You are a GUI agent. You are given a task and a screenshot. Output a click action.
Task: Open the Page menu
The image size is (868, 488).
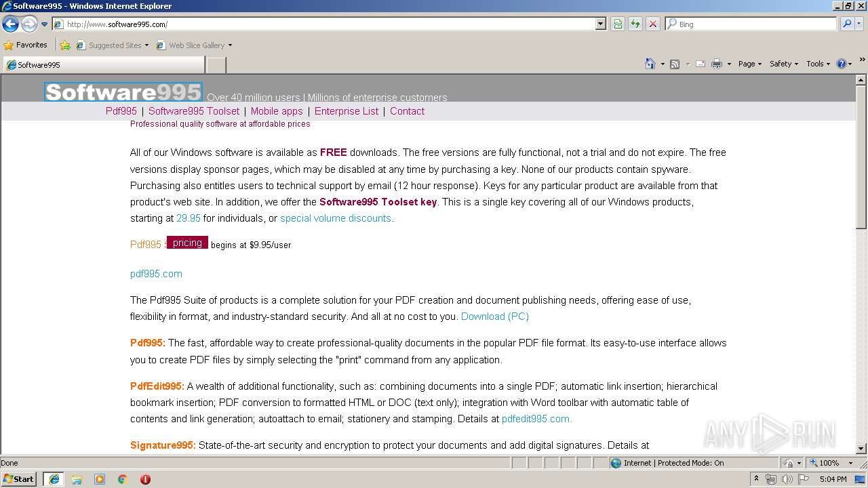pos(750,64)
